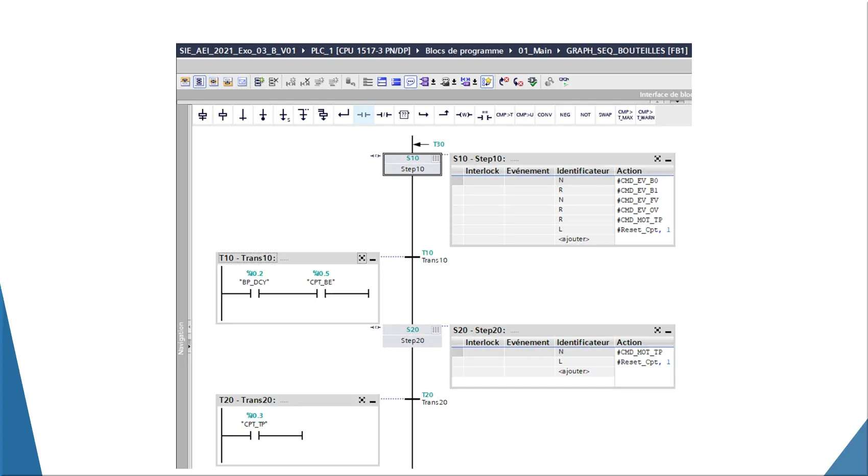Screen dimensions: 868x476
Task: Toggle action table icon on step S20
Action: (x=436, y=330)
